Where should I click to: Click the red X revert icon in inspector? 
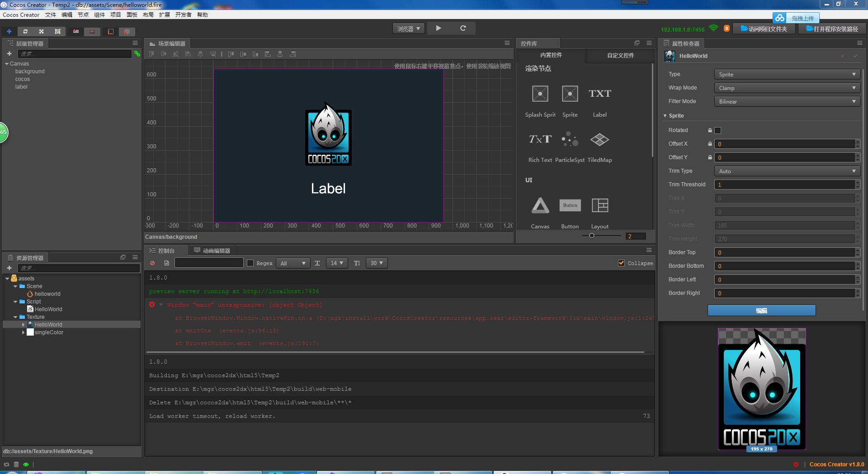click(842, 56)
